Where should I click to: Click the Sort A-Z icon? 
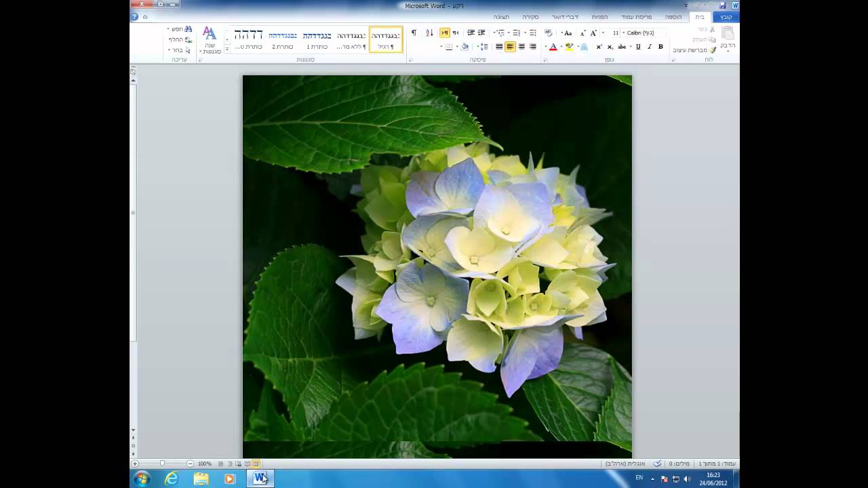429,33
